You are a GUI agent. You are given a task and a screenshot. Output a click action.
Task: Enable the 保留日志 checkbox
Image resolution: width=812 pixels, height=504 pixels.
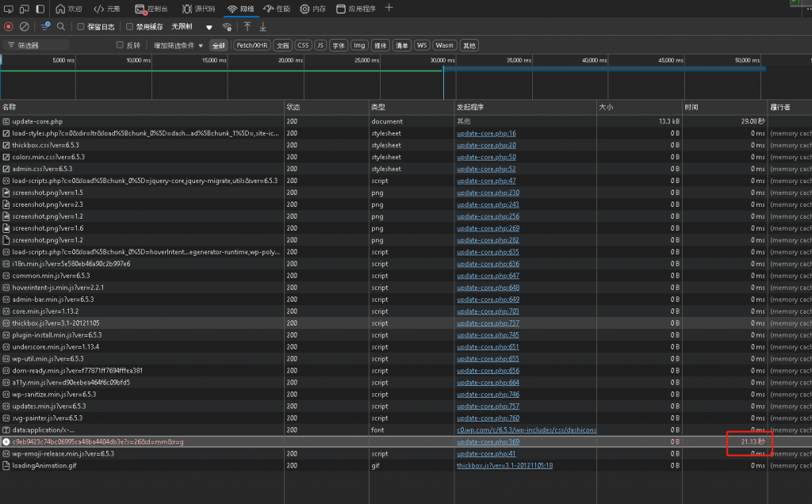pos(81,26)
